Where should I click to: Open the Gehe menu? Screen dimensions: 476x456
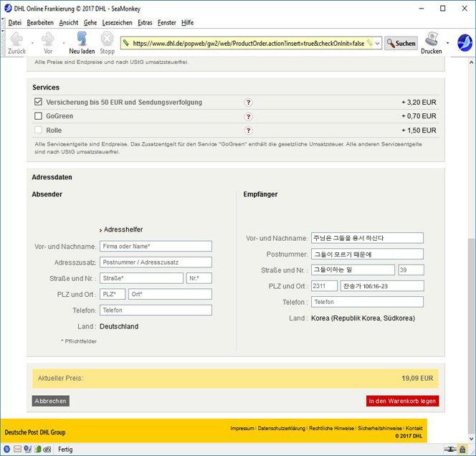click(x=90, y=22)
